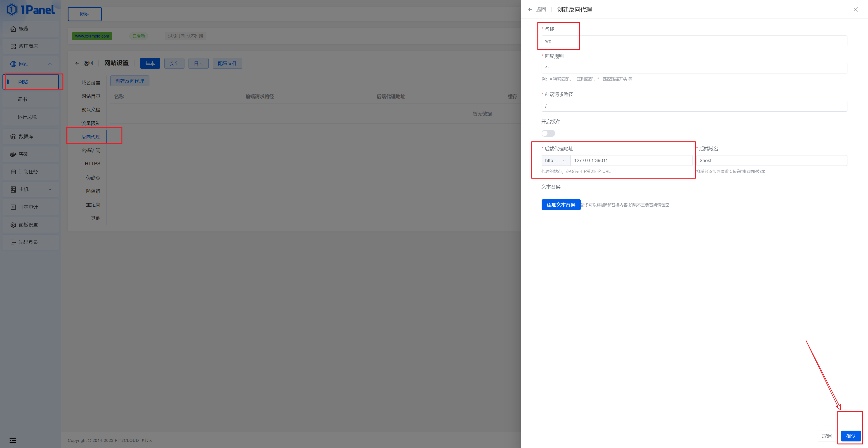Click the 计划任务 calendar icon
The image size is (868, 448).
point(13,172)
